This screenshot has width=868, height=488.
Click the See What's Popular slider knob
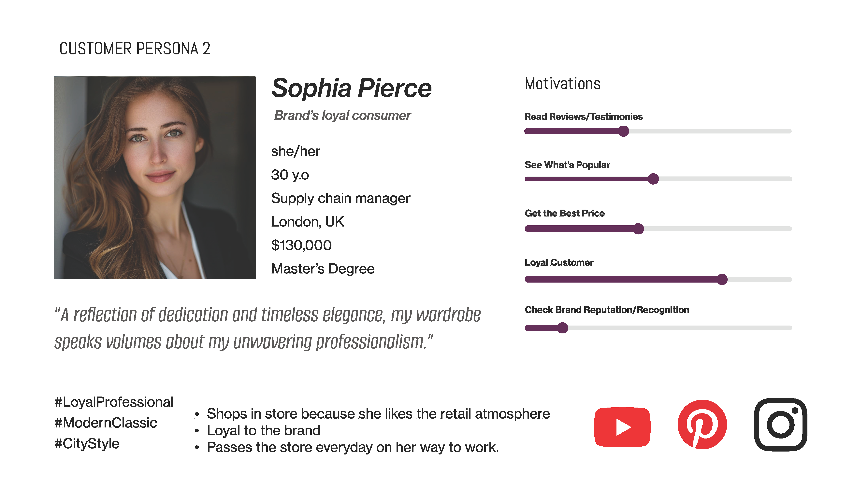(653, 179)
